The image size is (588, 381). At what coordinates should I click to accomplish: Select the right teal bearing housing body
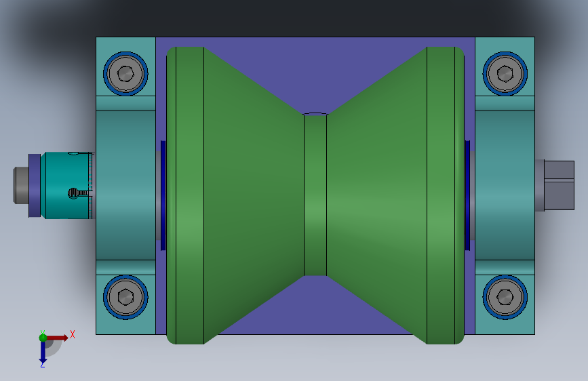pos(505,185)
